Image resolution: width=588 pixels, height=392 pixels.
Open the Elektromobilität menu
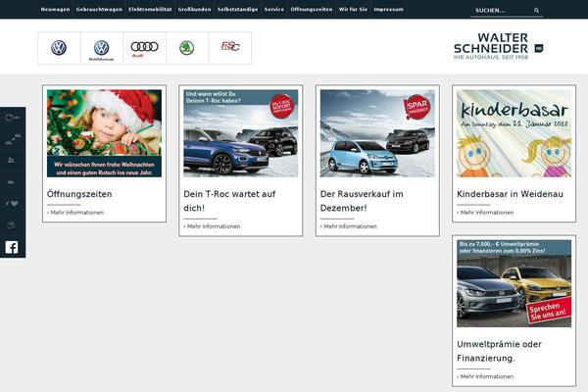[150, 10]
